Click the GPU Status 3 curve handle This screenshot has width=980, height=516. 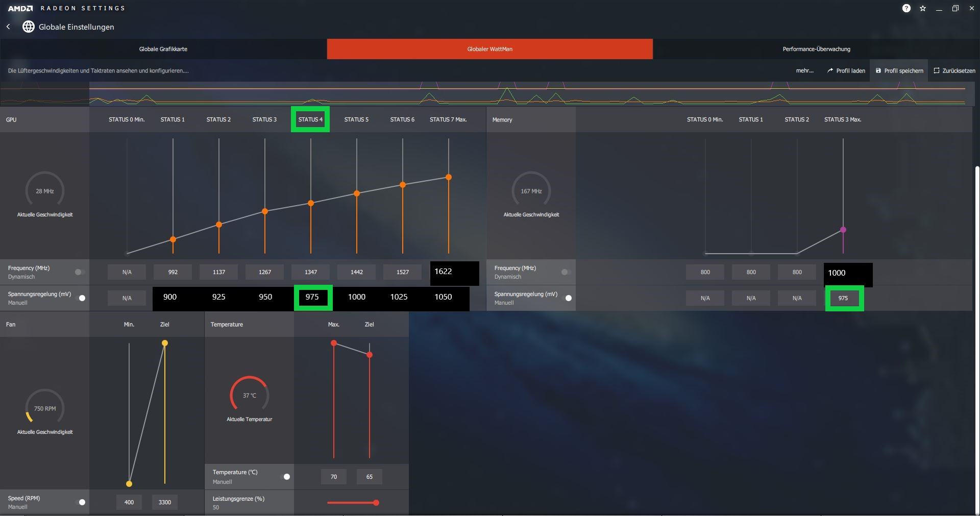(x=265, y=211)
